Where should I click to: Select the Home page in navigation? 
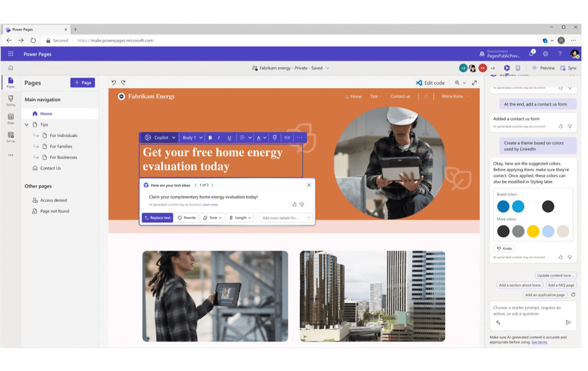[x=60, y=114]
